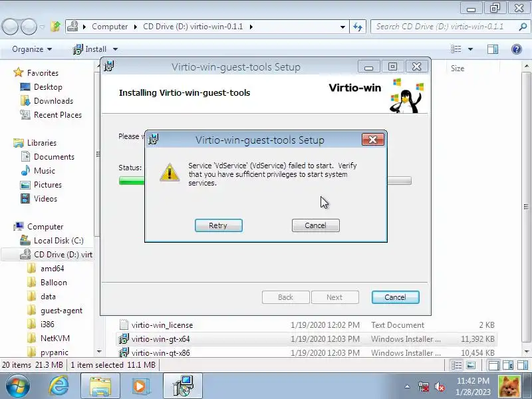The height and width of the screenshot is (399, 532).
Task: Click Retry in the VdService error dialog
Action: (x=219, y=225)
